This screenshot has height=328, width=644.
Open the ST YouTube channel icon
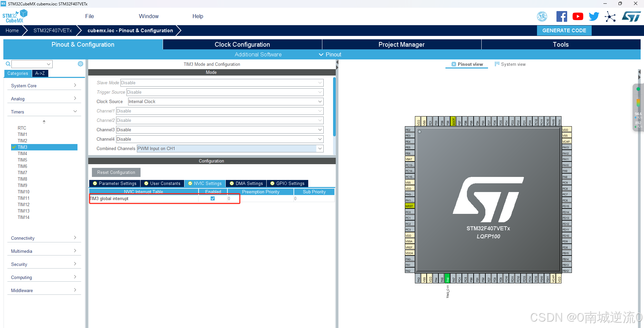click(578, 16)
